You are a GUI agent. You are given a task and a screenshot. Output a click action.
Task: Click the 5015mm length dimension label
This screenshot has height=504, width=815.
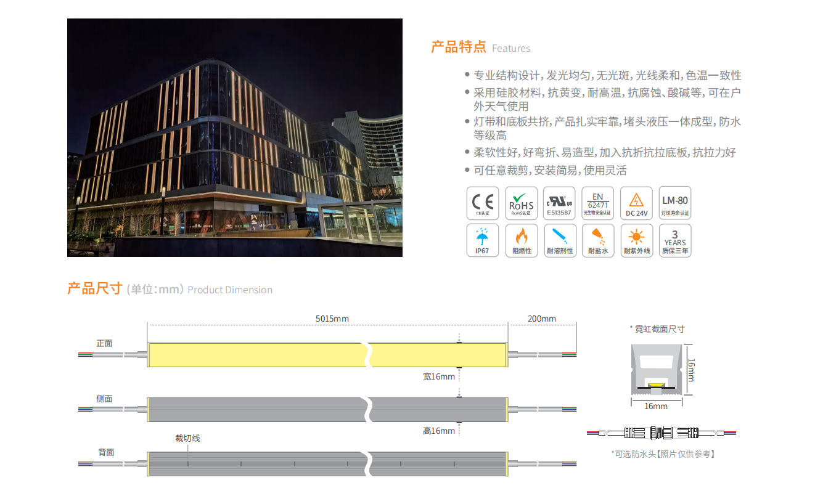[332, 319]
